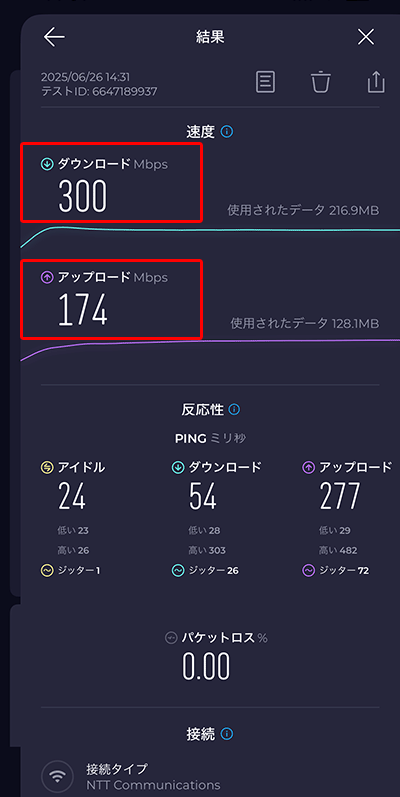400x797 pixels.
Task: Open the test details document icon
Action: click(265, 82)
